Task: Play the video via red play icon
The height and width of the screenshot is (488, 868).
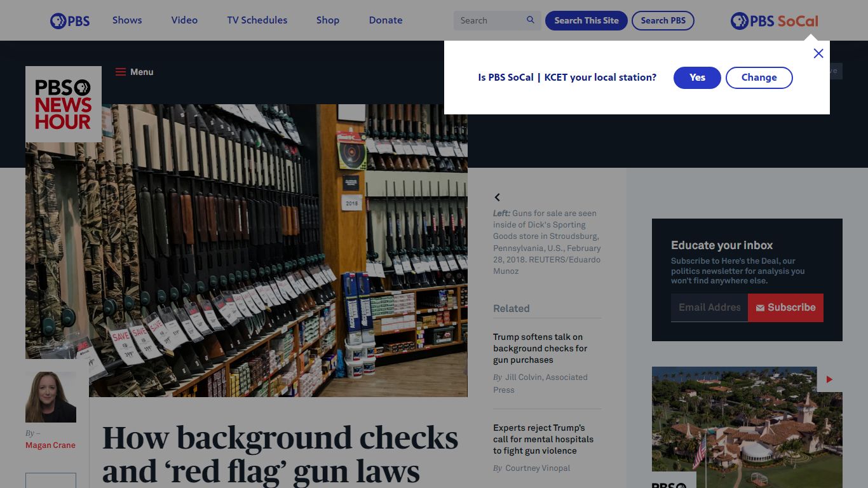Action: click(829, 379)
